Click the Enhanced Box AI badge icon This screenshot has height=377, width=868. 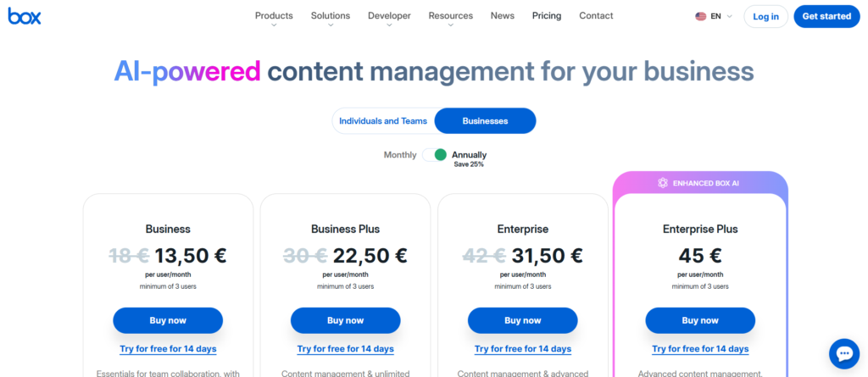click(663, 182)
